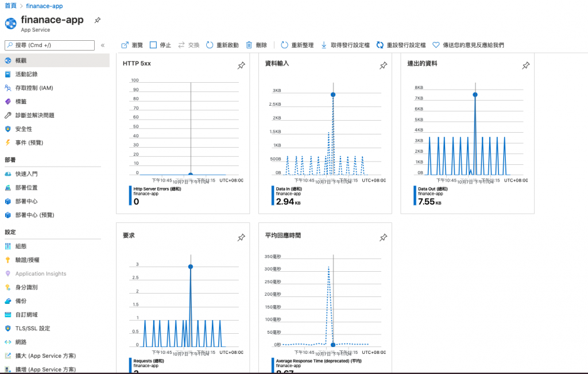Click the data point on Data In chart
Screen dimensions: 588x374
point(333,95)
